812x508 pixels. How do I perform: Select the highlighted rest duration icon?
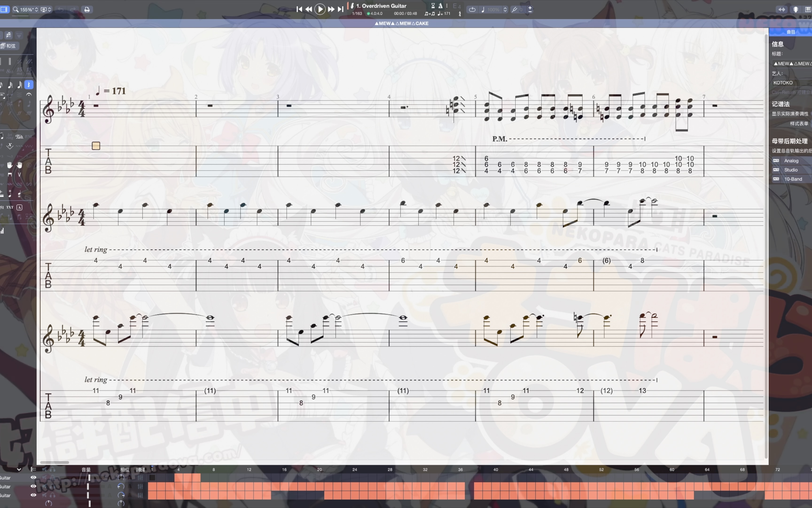pos(28,85)
